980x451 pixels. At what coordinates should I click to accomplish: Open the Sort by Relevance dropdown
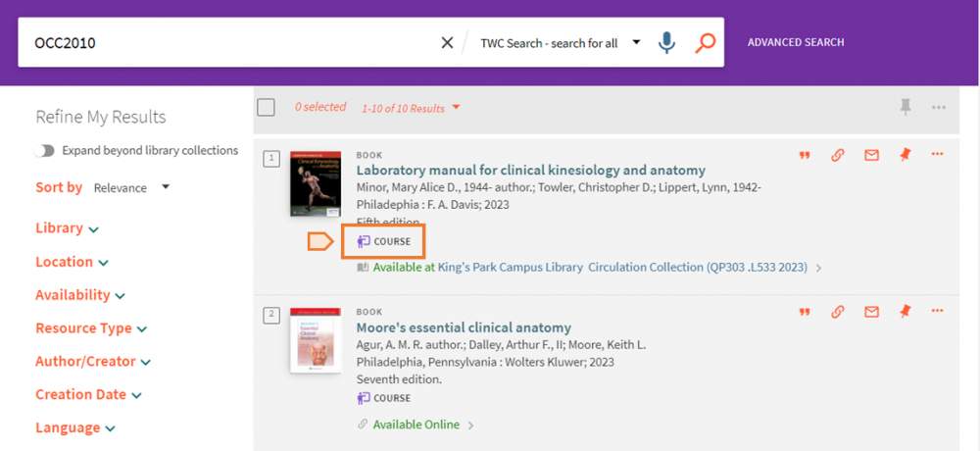click(131, 187)
